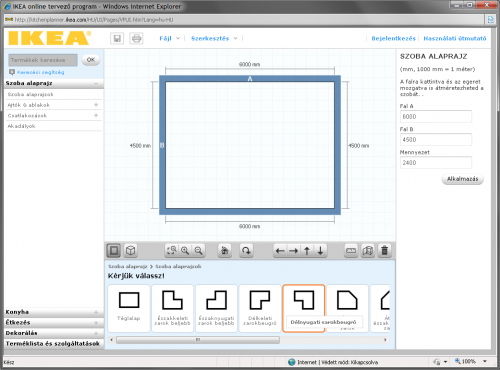Click the zoom out magnifier
Viewport: 500px width, 370px height.
(199, 250)
